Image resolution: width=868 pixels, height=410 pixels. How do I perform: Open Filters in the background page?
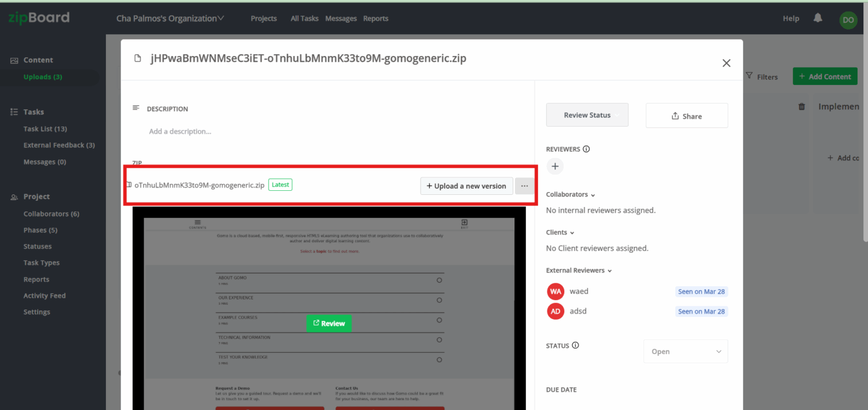(x=762, y=76)
